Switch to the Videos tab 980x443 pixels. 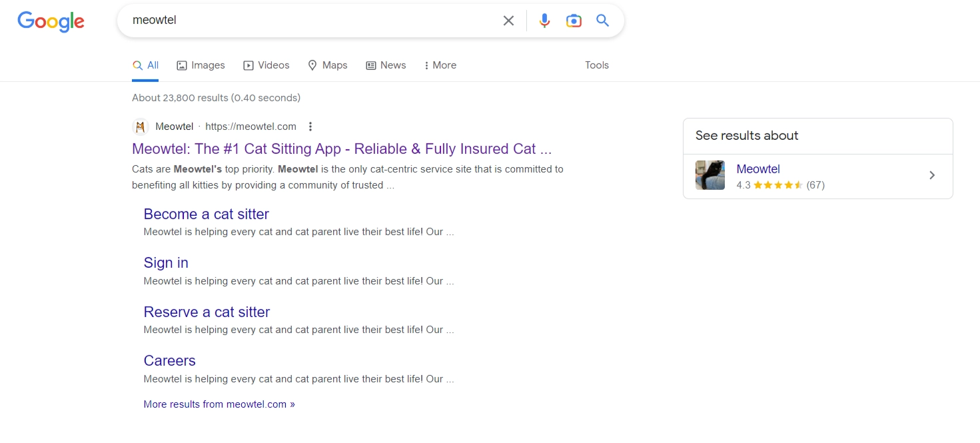[266, 65]
